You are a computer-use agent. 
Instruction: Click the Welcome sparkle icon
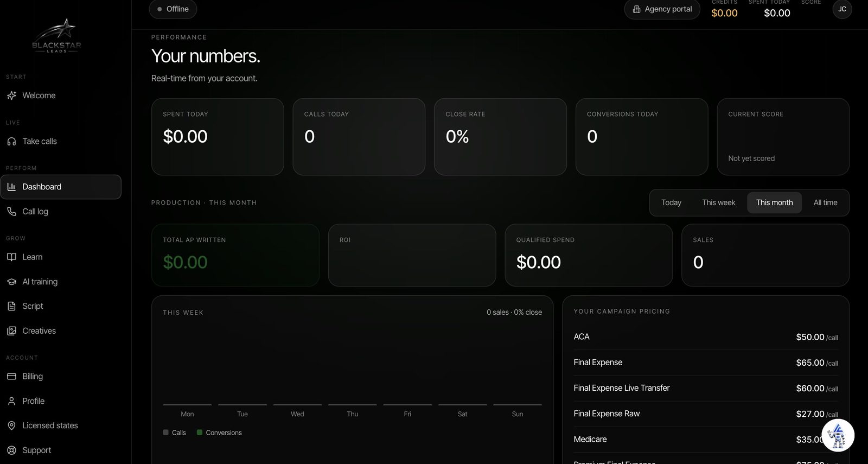[x=11, y=96]
